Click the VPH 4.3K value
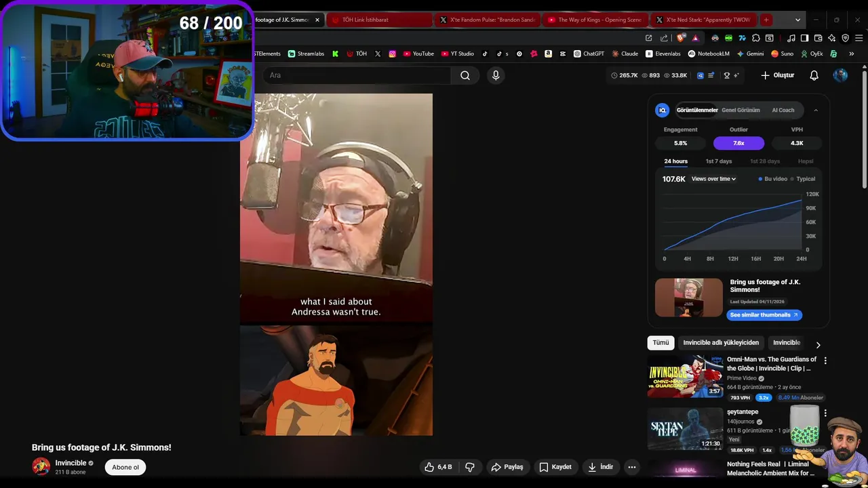The image size is (868, 488). 797,143
